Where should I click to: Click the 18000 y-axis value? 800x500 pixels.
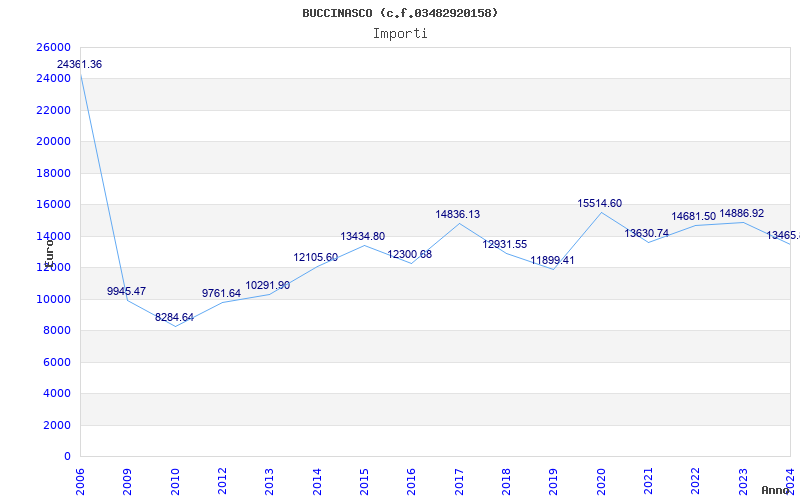[x=53, y=173]
